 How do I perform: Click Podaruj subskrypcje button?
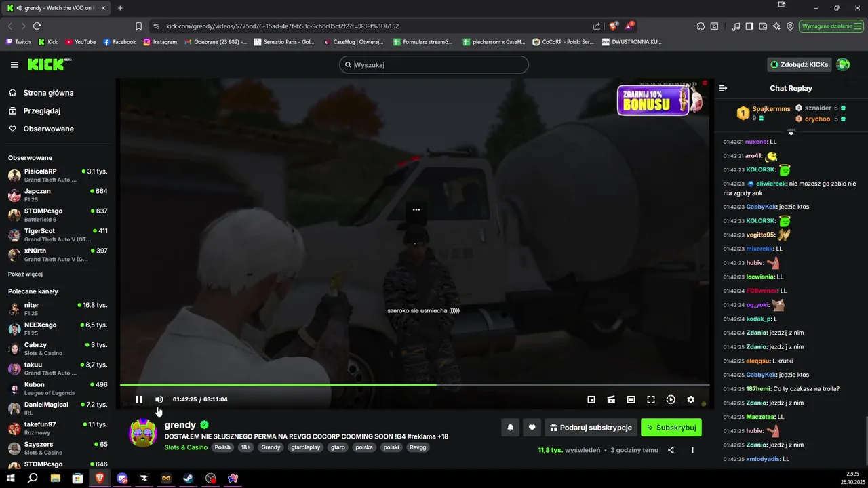click(591, 428)
